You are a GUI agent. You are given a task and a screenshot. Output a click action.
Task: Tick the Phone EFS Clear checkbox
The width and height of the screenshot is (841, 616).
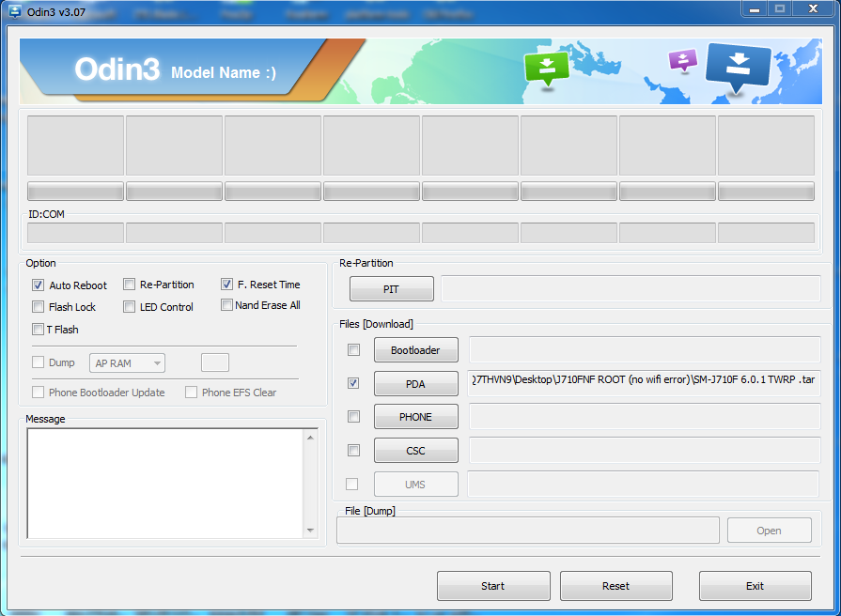pyautogui.click(x=191, y=393)
